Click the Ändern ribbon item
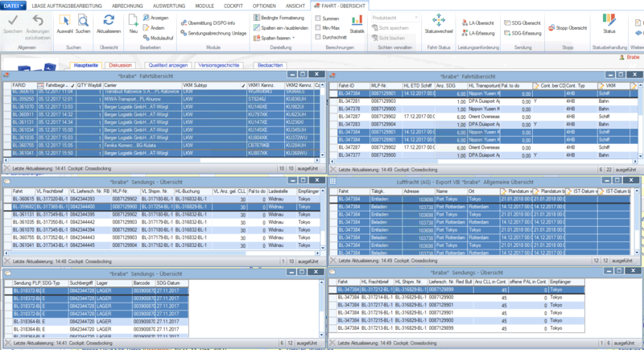Viewport: 644px width, 350px height. point(154,28)
